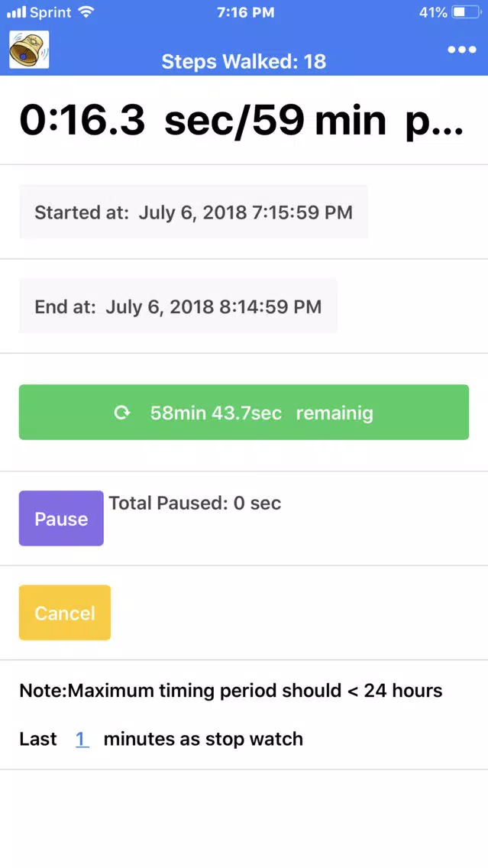This screenshot has height=868, width=488.
Task: Tap the green remaining time bar
Action: click(x=244, y=413)
